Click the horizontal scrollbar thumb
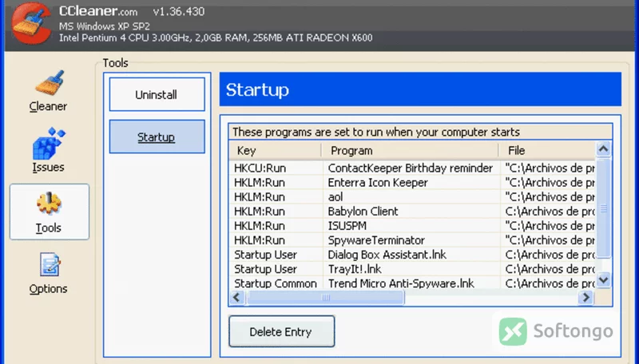Image resolution: width=639 pixels, height=364 pixels. (325, 297)
